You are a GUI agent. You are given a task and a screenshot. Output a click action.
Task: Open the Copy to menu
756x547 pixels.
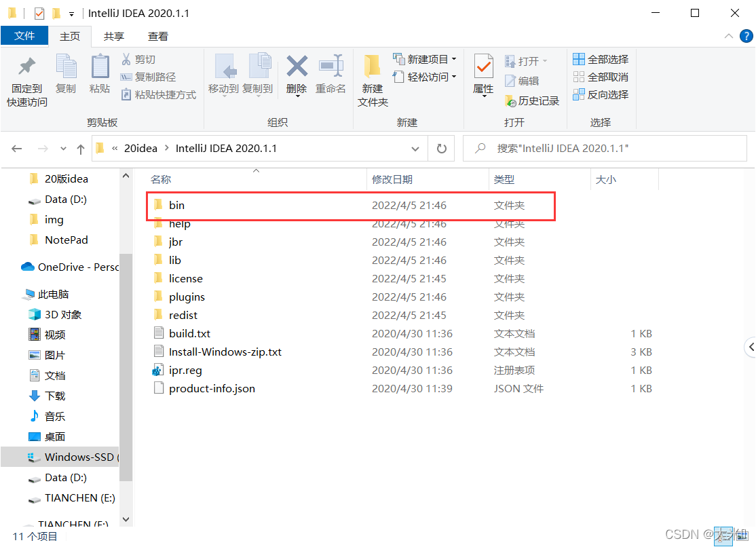click(258, 75)
